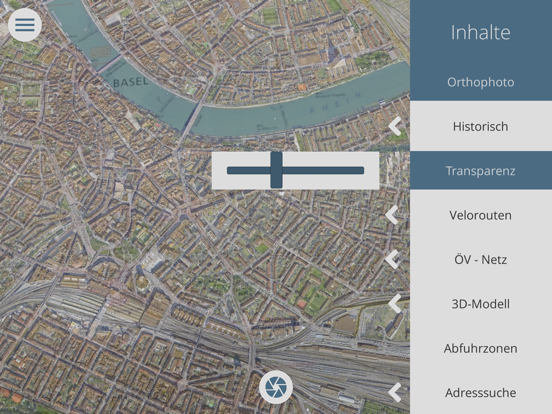The image size is (552, 414).
Task: Open the hamburger menu button
Action: point(25,25)
